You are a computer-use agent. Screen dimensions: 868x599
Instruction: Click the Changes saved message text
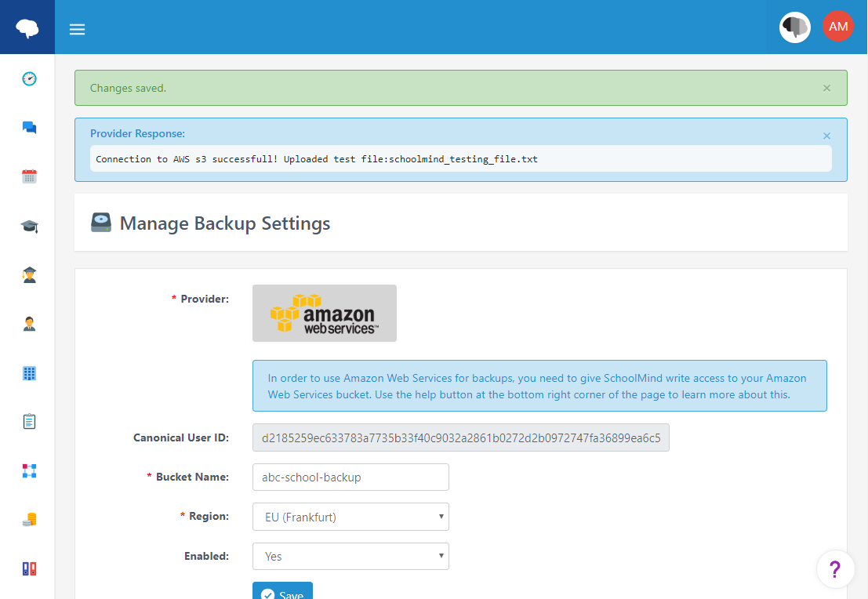128,88
